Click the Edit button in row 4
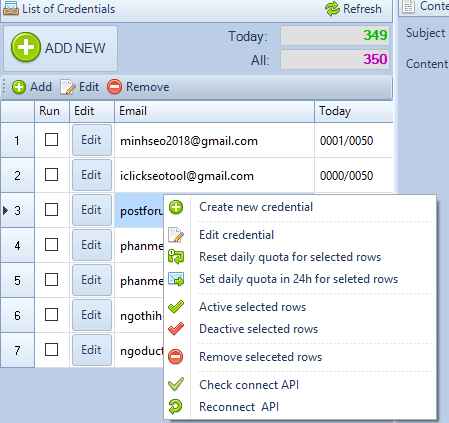Screen dimensions: 449x423 pos(92,245)
